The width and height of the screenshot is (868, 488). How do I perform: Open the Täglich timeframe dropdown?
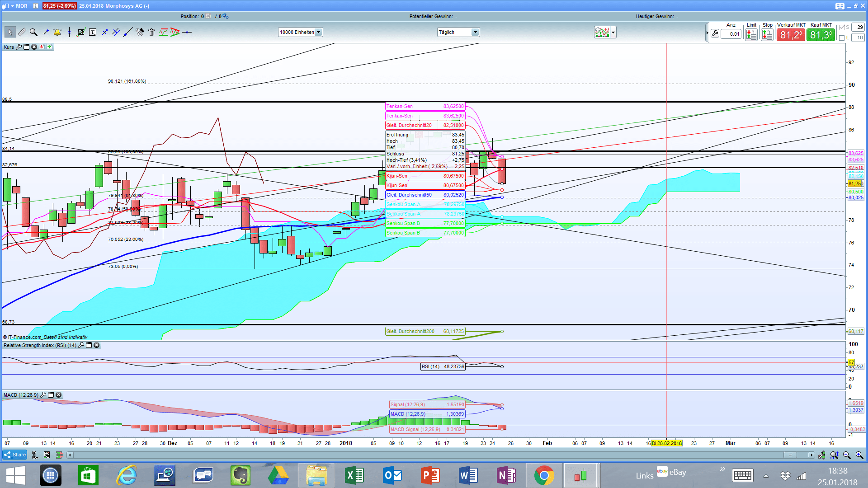point(475,32)
